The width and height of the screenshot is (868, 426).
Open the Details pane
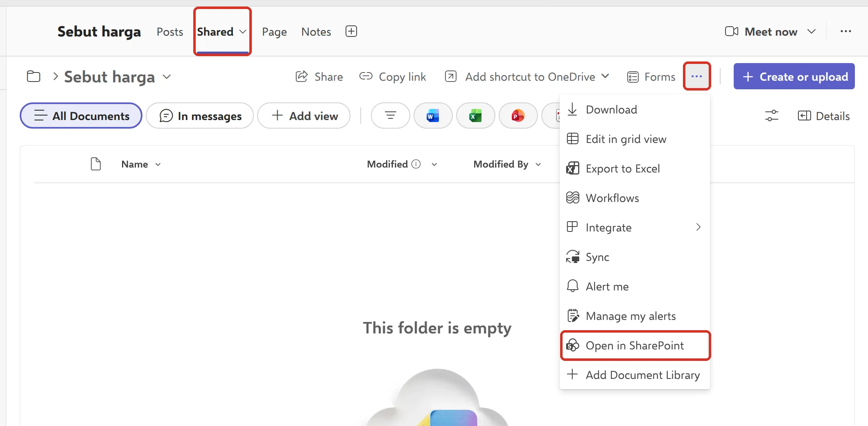click(x=824, y=116)
